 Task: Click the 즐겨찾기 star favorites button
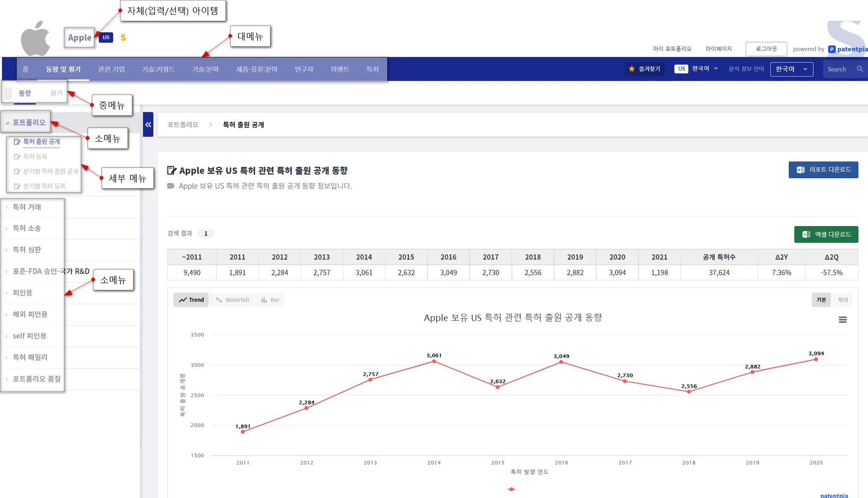645,69
